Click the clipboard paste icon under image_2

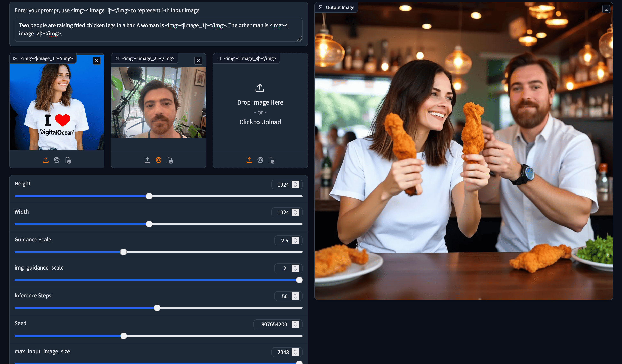pos(170,160)
